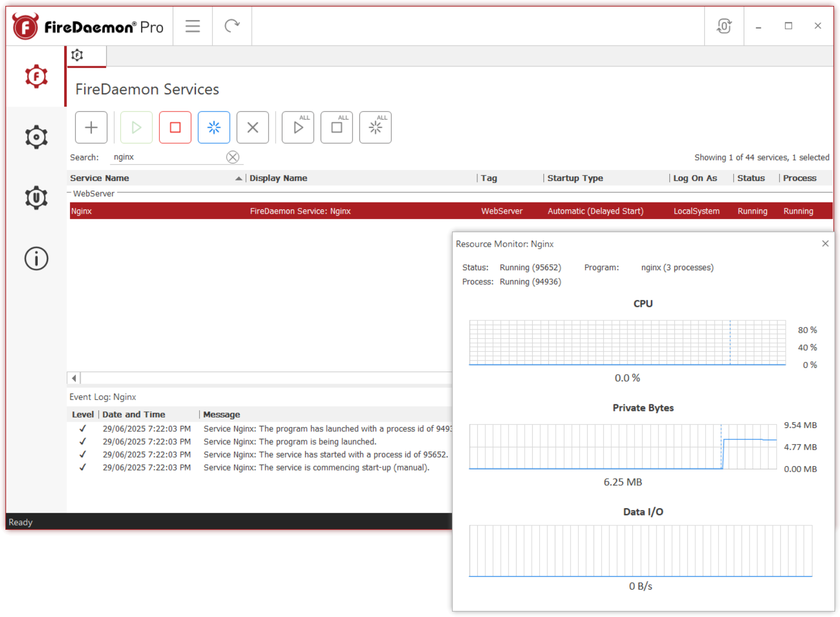This screenshot has width=840, height=617.
Task: Select event 'service is commencing start-up (manual)'
Action: 260,467
